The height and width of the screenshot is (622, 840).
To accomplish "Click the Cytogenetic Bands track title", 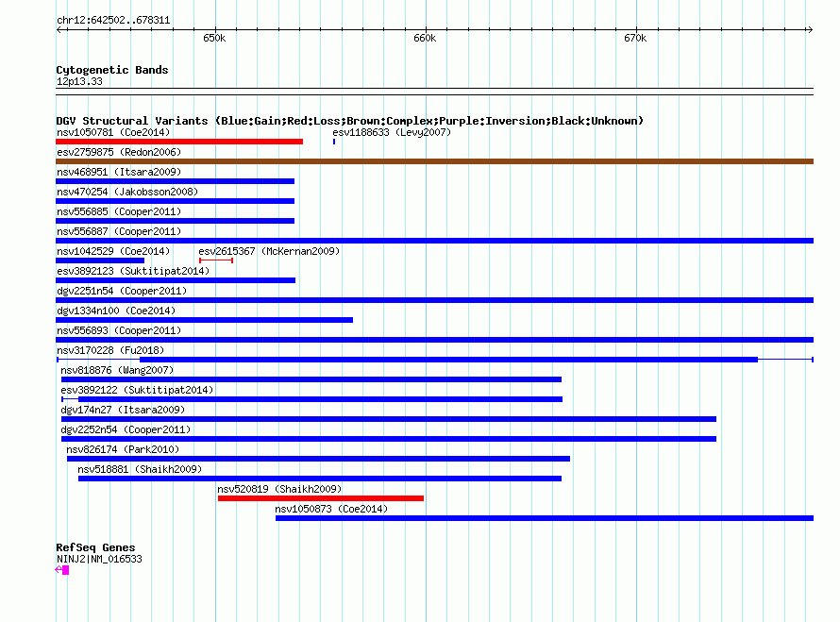I will point(112,70).
